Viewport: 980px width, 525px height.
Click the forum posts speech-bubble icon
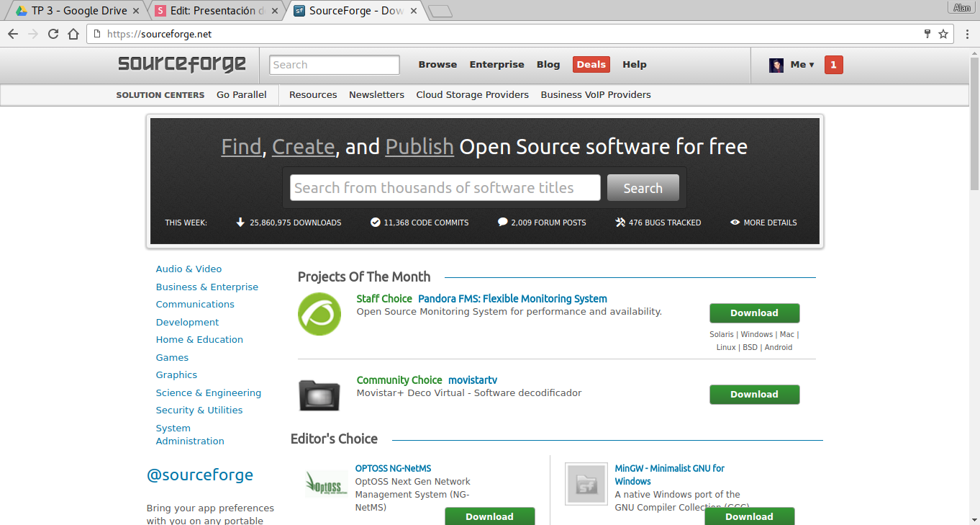click(x=502, y=223)
